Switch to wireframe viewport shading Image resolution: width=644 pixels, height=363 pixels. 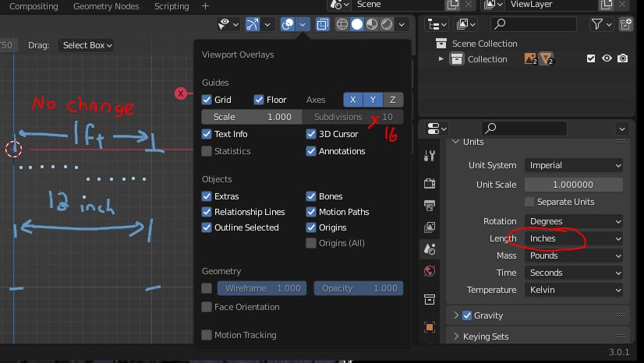click(342, 25)
